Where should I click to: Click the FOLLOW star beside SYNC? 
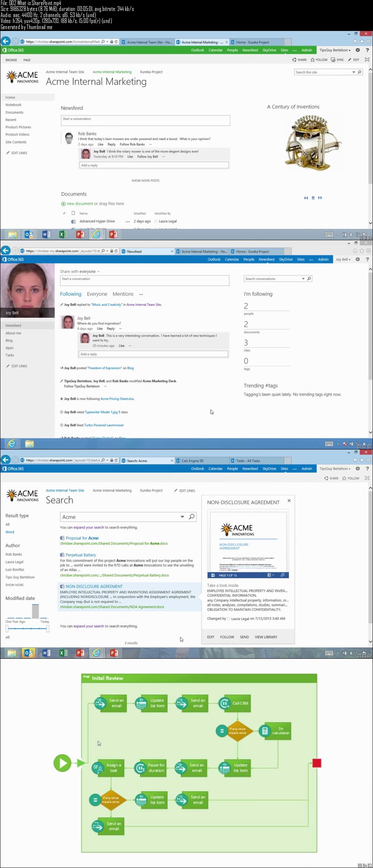click(313, 60)
